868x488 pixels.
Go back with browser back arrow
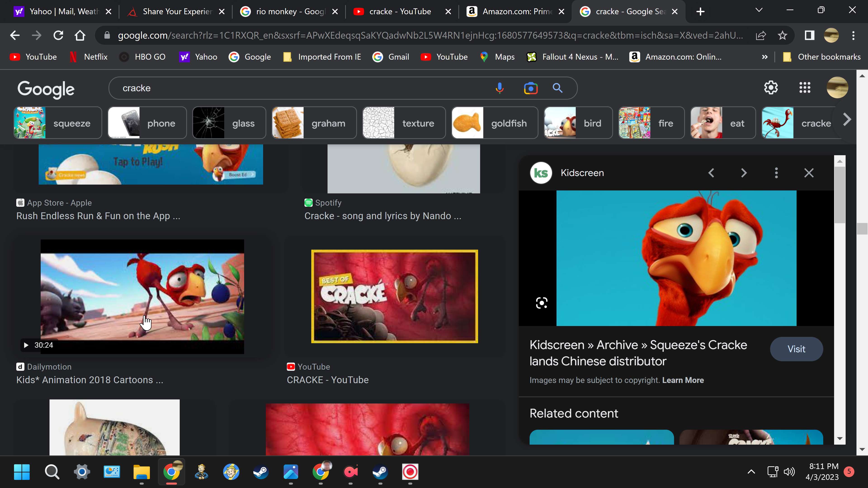tap(15, 35)
